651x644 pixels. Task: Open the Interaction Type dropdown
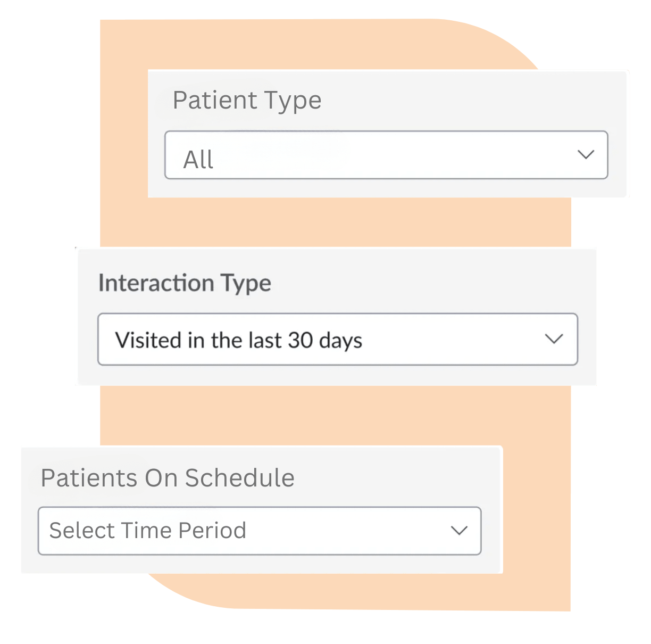337,339
